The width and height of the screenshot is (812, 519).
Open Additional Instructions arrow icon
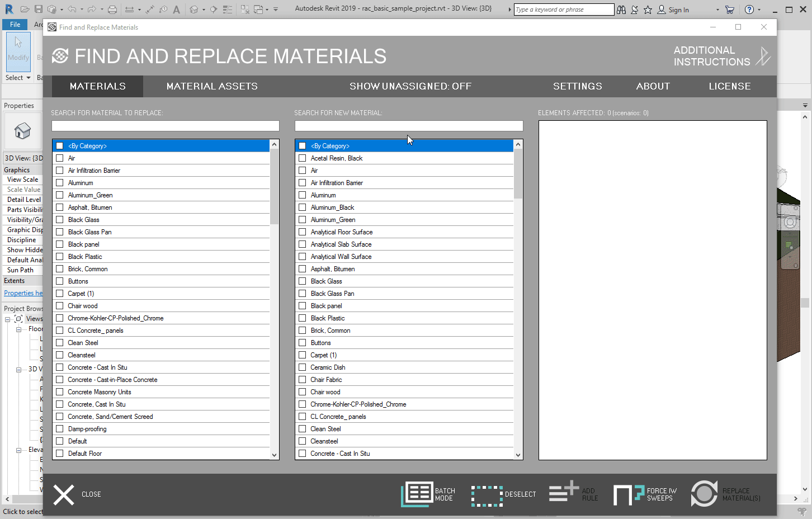[763, 56]
